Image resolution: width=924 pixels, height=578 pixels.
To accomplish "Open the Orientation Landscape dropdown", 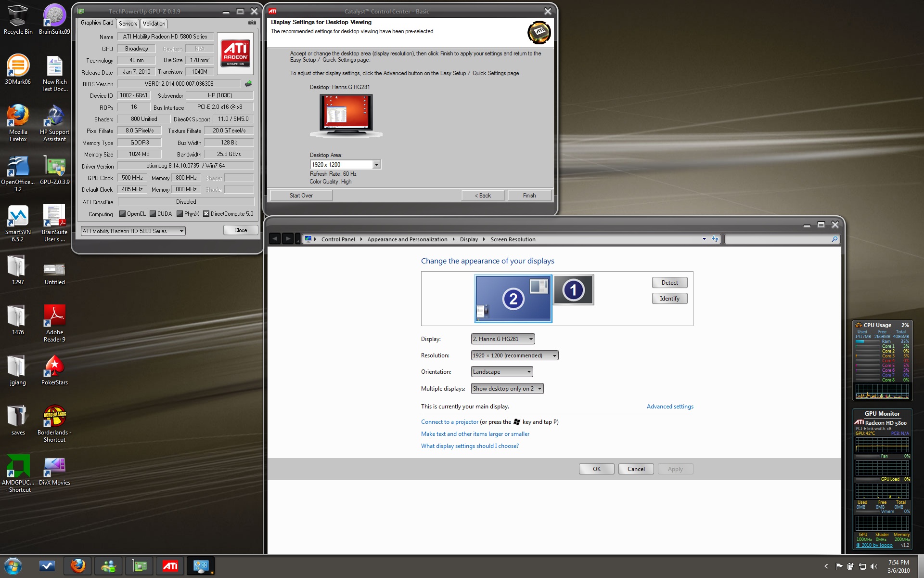I will [502, 372].
